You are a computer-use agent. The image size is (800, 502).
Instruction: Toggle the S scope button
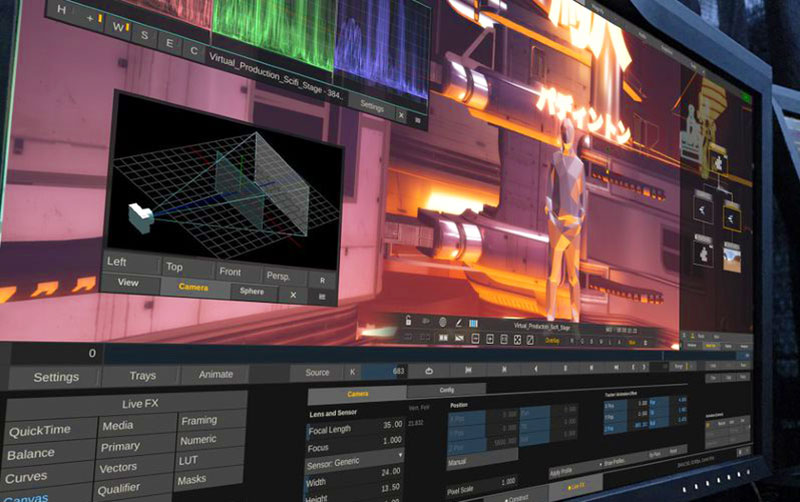(x=144, y=35)
